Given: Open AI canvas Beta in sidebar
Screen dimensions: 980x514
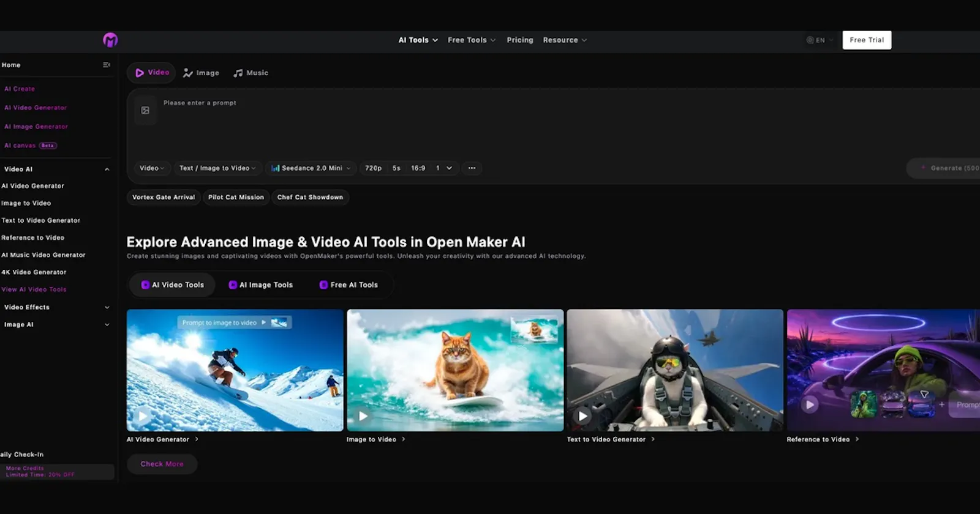Looking at the screenshot, I should 30,146.
